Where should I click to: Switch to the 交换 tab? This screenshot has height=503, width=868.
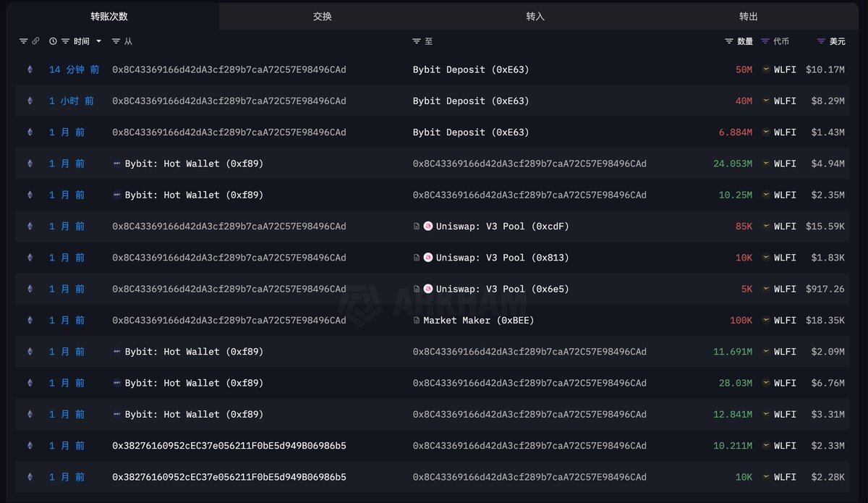[323, 16]
